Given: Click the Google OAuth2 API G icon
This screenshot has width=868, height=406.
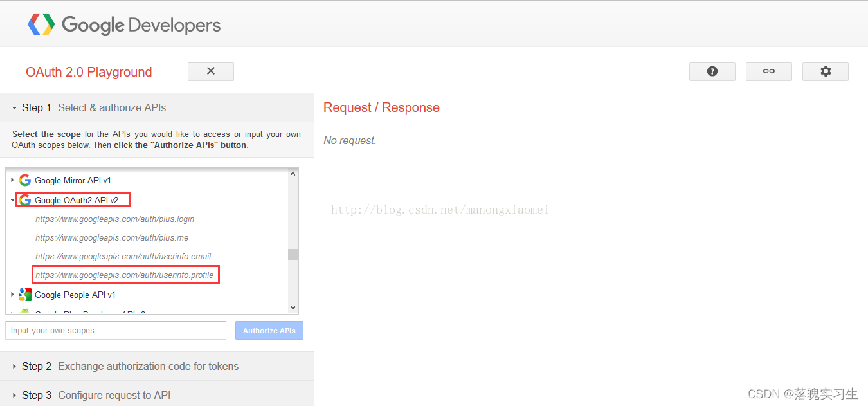Looking at the screenshot, I should (x=25, y=200).
